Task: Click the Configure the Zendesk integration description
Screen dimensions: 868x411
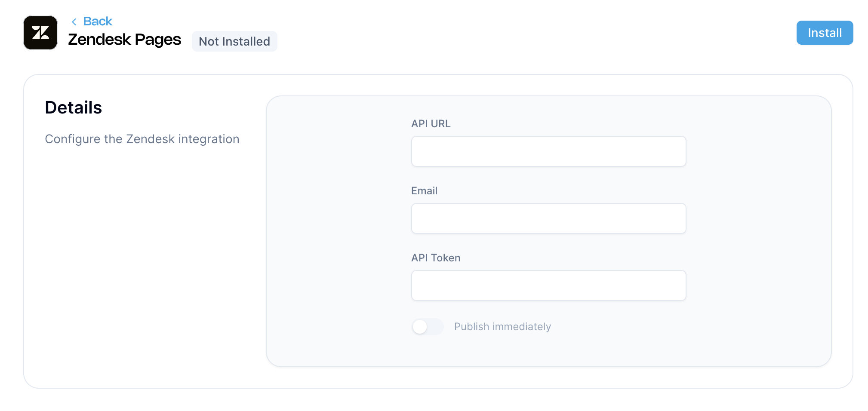Action: coord(142,139)
